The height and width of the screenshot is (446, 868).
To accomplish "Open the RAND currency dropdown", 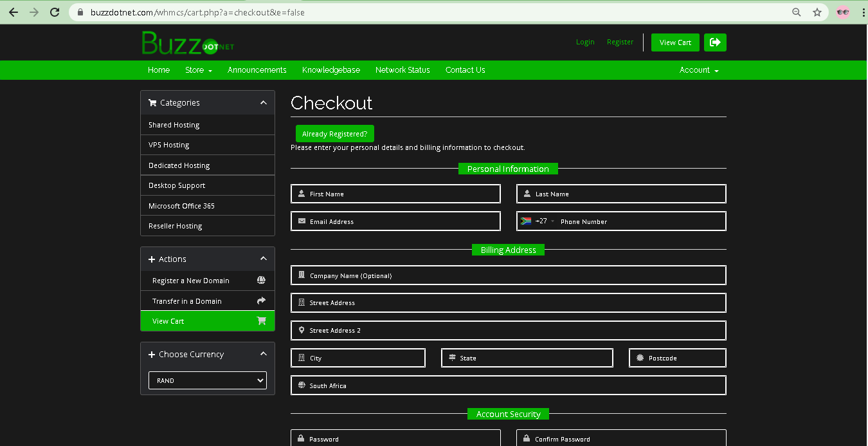I will [x=208, y=380].
